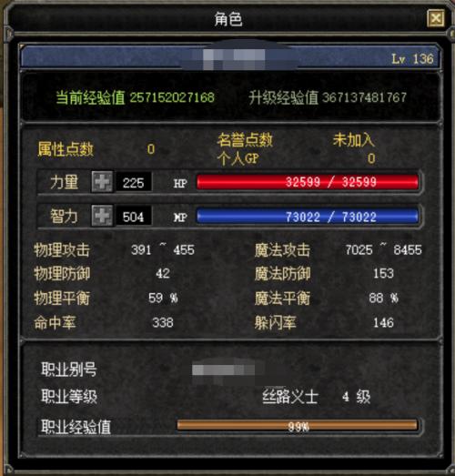The height and width of the screenshot is (476, 455).
Task: Click the 名誉点数 label
Action: coord(245,140)
